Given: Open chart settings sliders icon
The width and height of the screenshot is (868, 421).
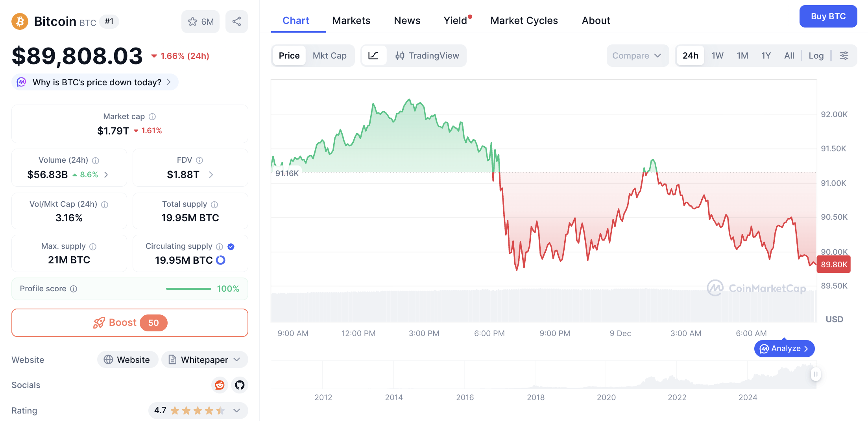Looking at the screenshot, I should pyautogui.click(x=844, y=55).
